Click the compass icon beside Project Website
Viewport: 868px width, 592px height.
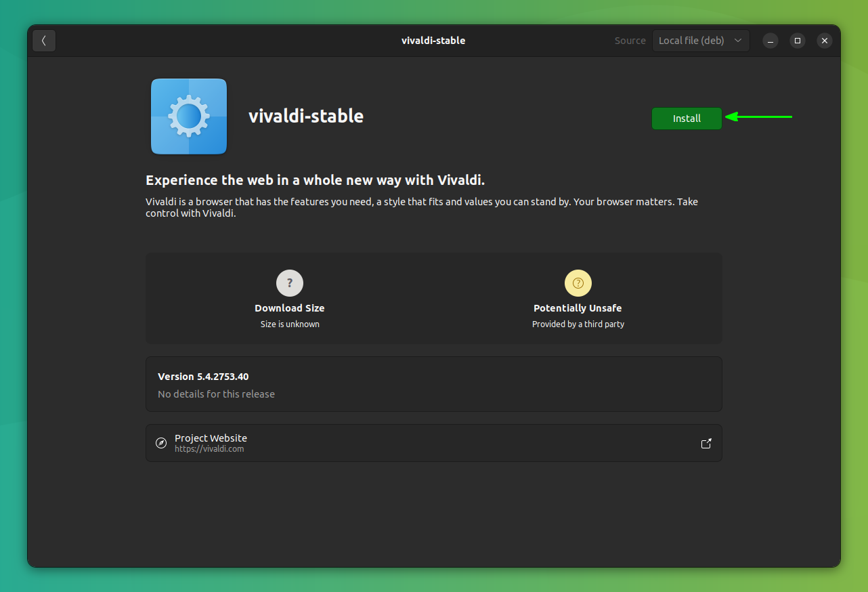161,443
